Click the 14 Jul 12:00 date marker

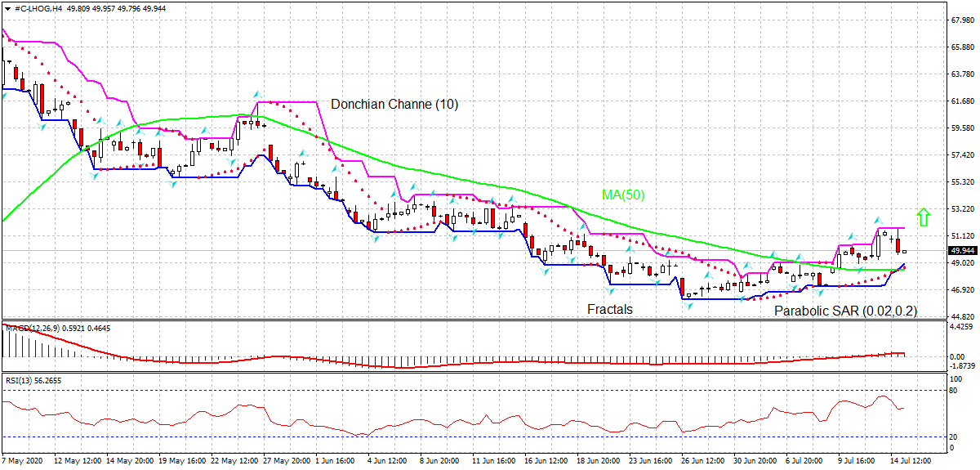906,461
